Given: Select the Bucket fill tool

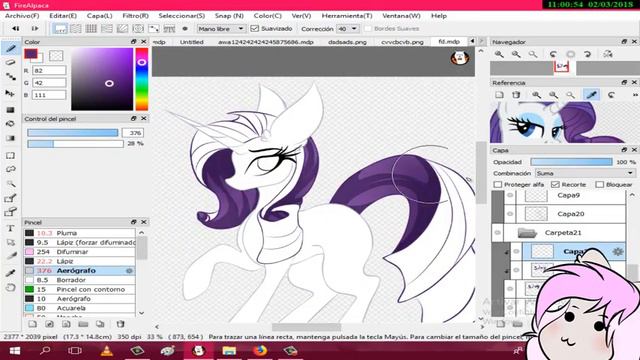Looking at the screenshot, I should pos(11,124).
